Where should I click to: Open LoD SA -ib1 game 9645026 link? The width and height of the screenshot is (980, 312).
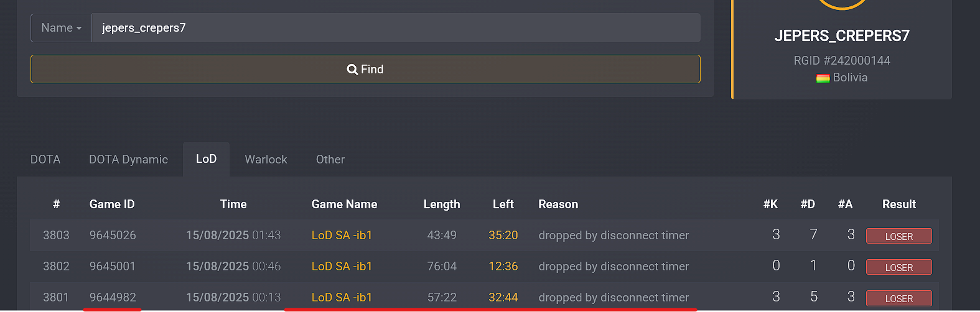342,236
